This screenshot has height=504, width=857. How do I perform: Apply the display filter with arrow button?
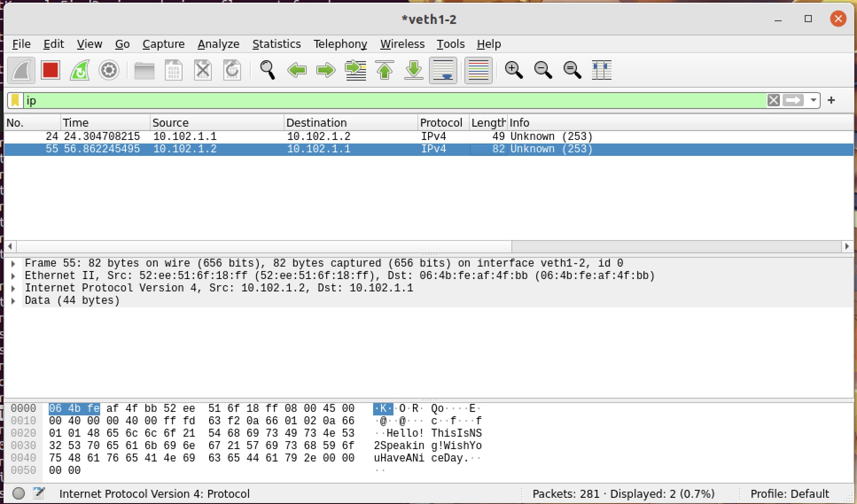(x=793, y=101)
